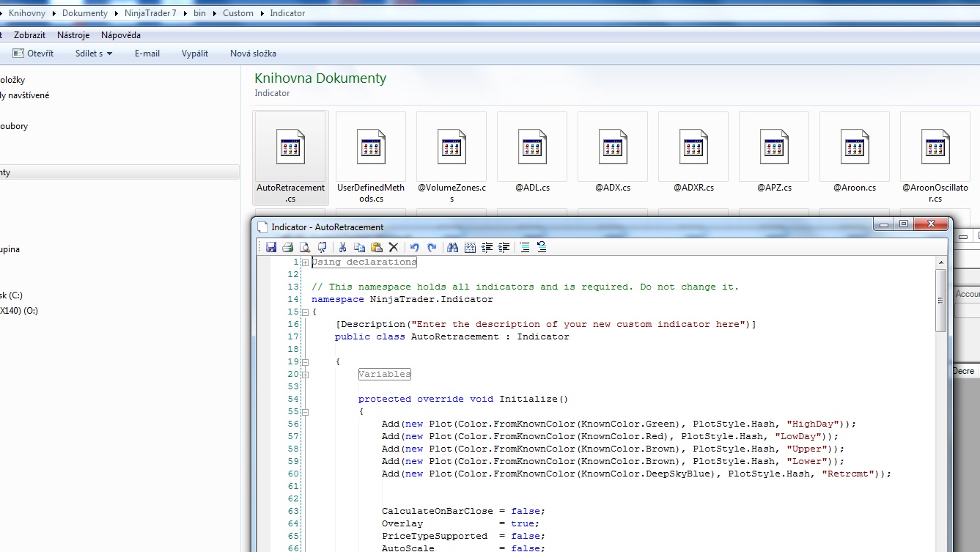Open the Nástroje menu
Image resolution: width=980 pixels, height=552 pixels.
pos(73,35)
